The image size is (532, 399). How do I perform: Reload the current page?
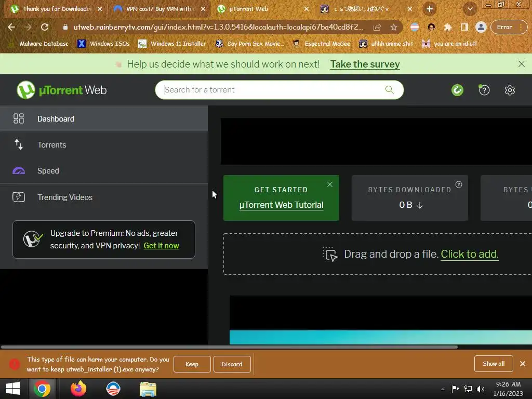[x=45, y=27]
